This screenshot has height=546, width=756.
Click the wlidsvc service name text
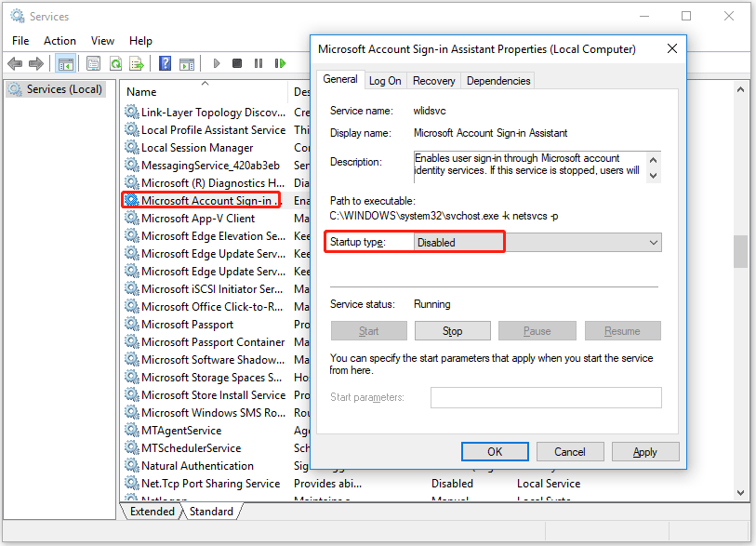430,111
